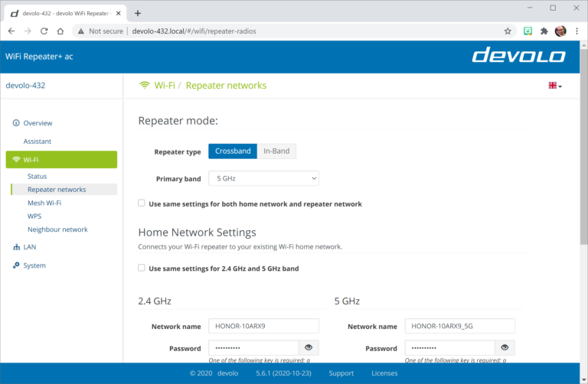Select In-Band repeater type

(276, 151)
